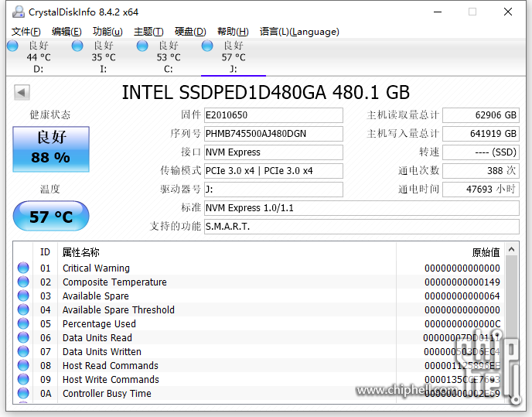Viewport: 532px width, 417px height.
Task: Select the J: drive at 57 °C
Action: (234, 57)
